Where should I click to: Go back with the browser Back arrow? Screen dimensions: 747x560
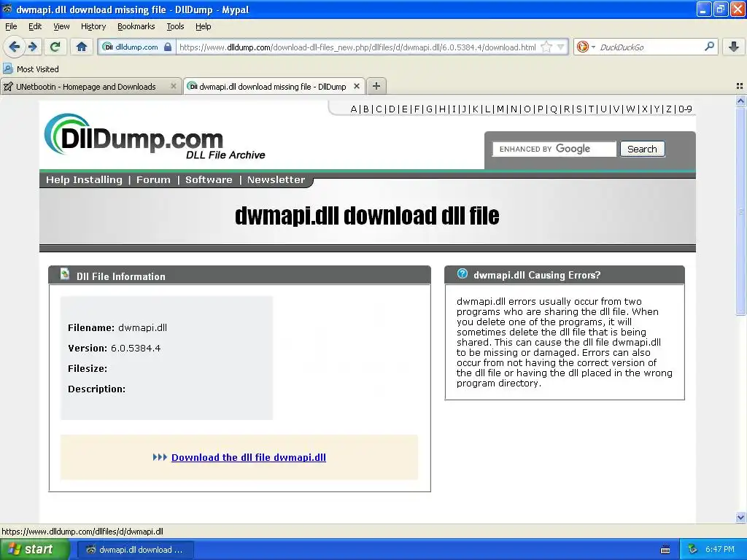[x=14, y=47]
